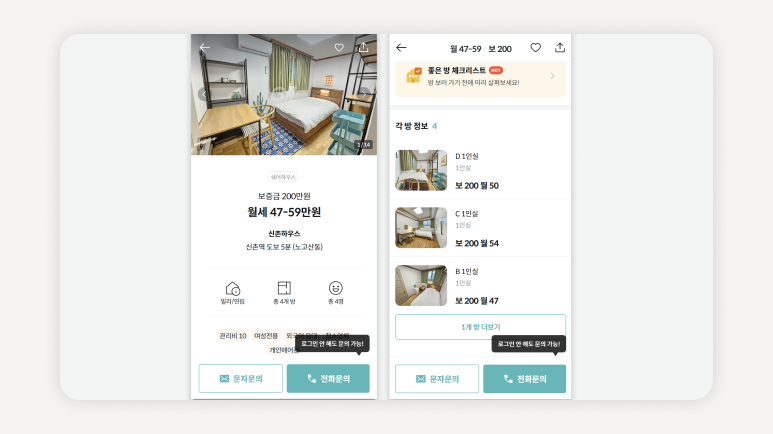The image size is (773, 434).
Task: Click the 관리비 10 tag chip
Action: [x=233, y=335]
